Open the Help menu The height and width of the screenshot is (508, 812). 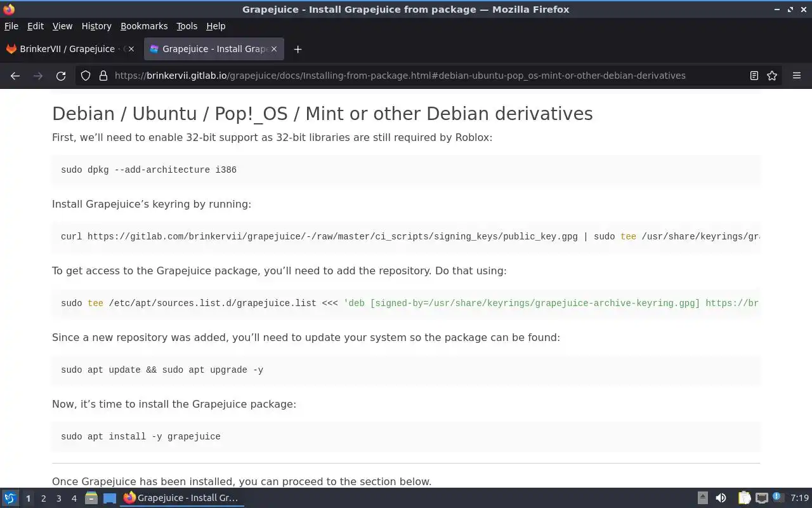216,26
